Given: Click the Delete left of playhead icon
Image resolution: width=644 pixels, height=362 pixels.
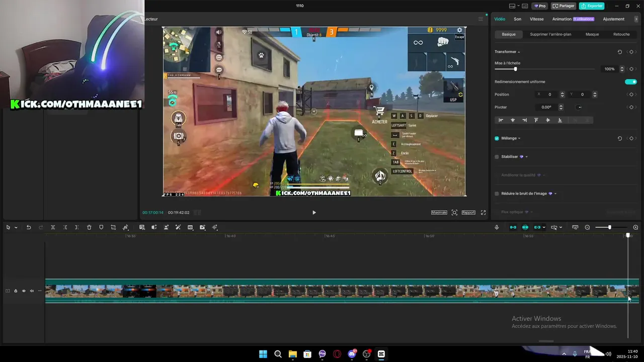Looking at the screenshot, I should point(65,227).
